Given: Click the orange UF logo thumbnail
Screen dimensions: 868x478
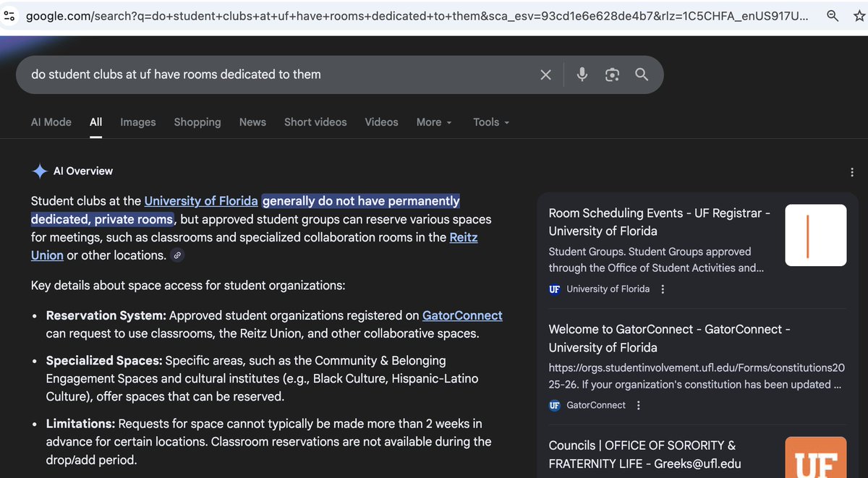Looking at the screenshot, I should (816, 458).
